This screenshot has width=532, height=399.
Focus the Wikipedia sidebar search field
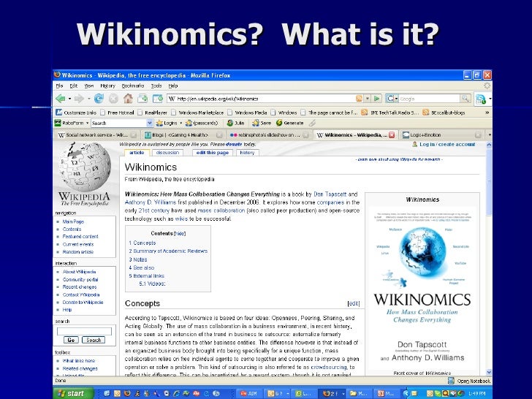click(x=84, y=331)
